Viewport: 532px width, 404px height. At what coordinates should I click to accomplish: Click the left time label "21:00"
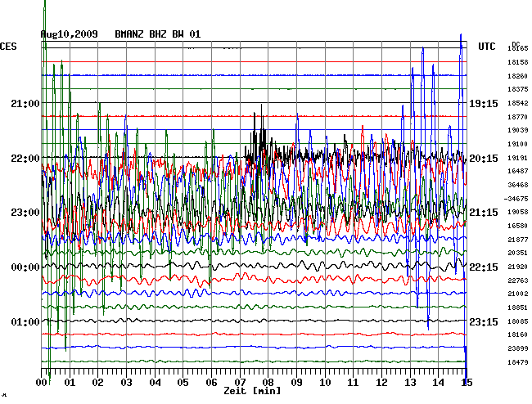click(25, 104)
